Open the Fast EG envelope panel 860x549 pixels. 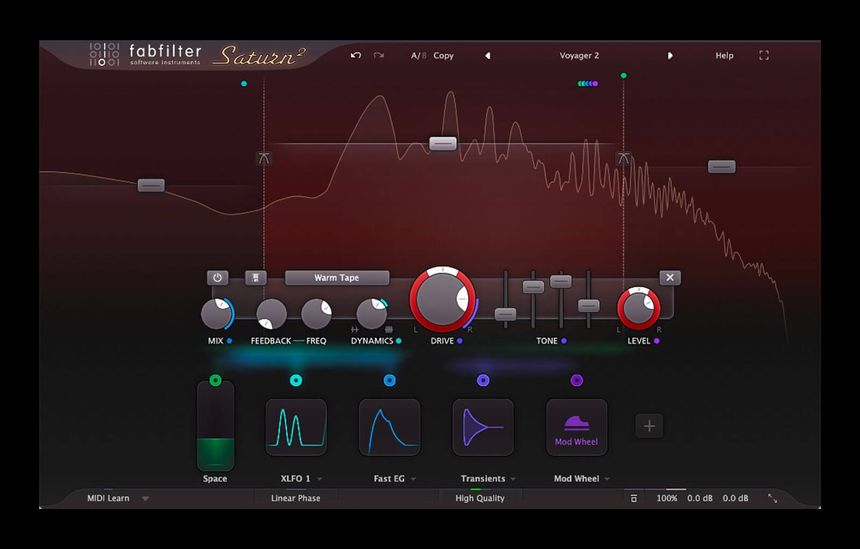pos(390,427)
